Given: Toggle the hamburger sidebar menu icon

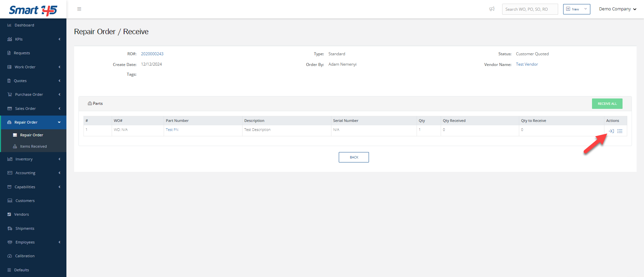Looking at the screenshot, I should point(79,9).
